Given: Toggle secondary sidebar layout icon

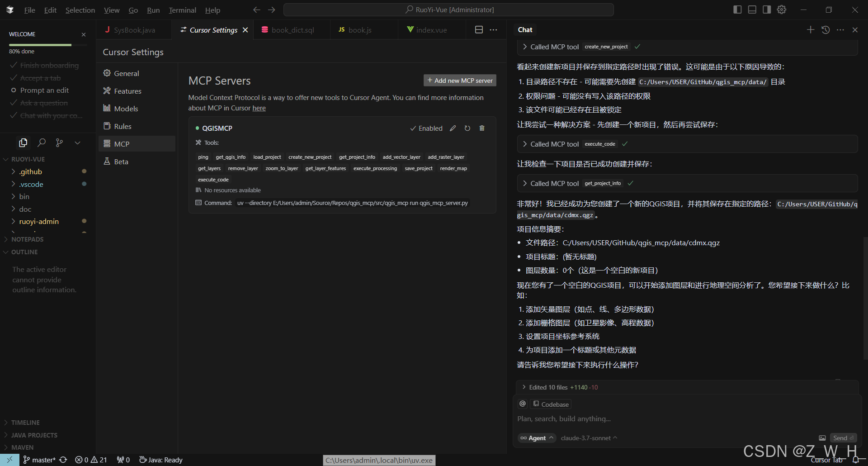Looking at the screenshot, I should [x=767, y=10].
